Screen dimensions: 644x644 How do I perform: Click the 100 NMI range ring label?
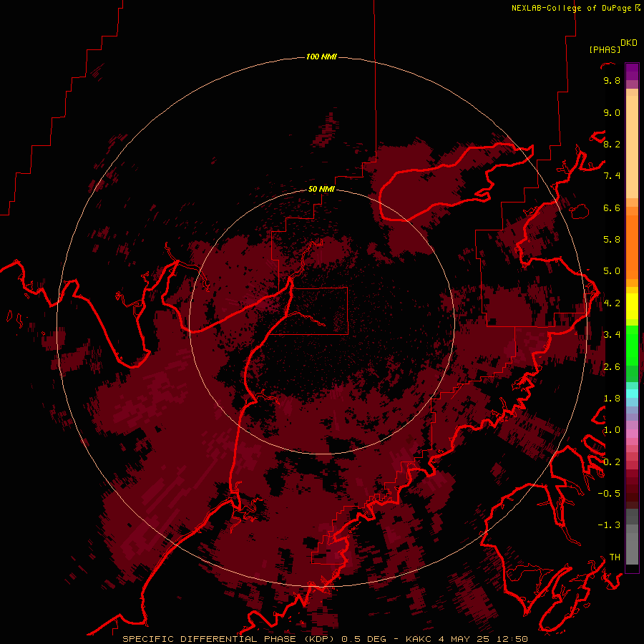point(321,57)
